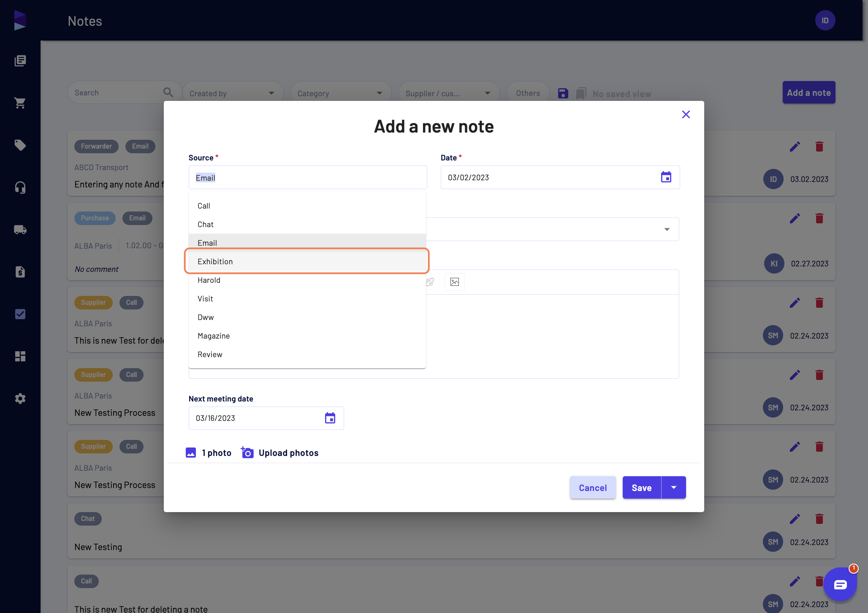Open the truck delivery sidebar icon

click(20, 230)
